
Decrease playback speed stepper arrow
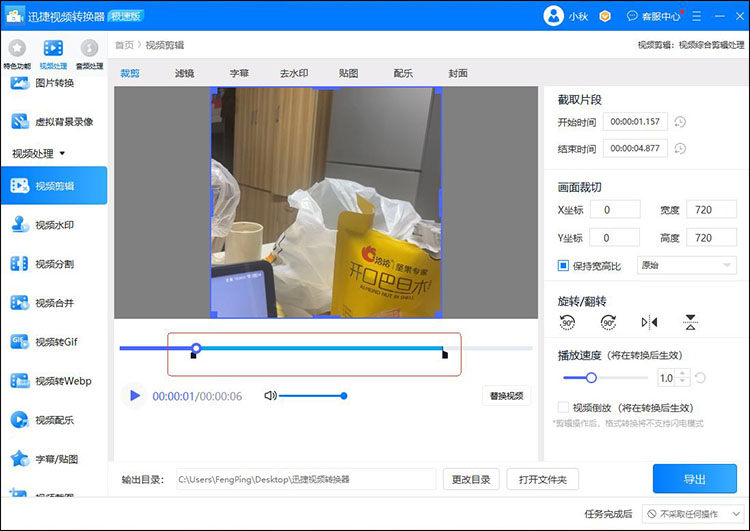[x=683, y=382]
